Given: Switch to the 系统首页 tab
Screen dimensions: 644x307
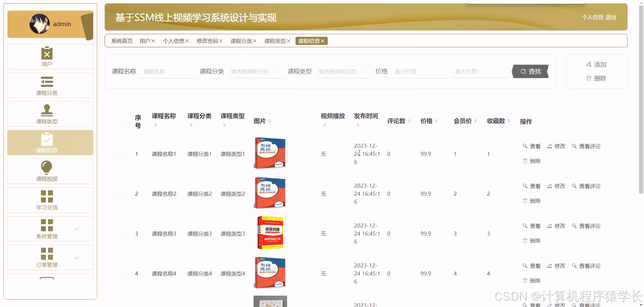Looking at the screenshot, I should [x=122, y=41].
